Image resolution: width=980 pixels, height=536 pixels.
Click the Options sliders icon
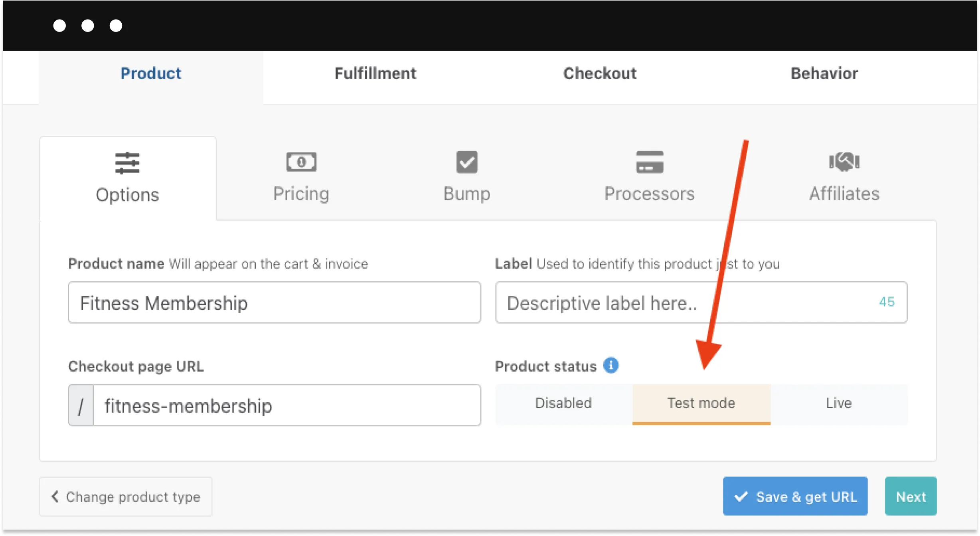127,163
